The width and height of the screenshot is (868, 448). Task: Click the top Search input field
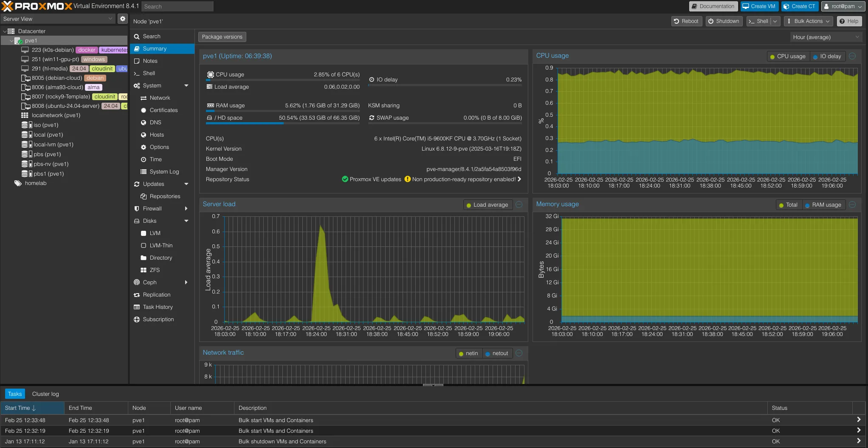point(177,6)
